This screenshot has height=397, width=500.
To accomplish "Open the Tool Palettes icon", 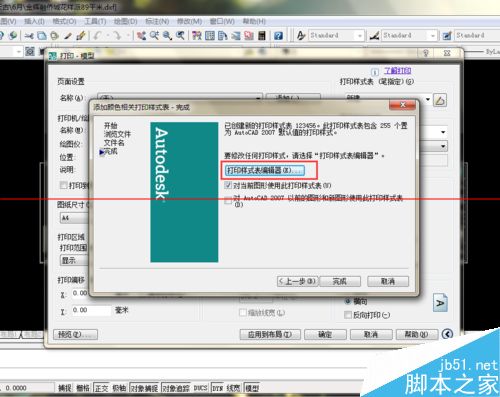I will [223, 35].
